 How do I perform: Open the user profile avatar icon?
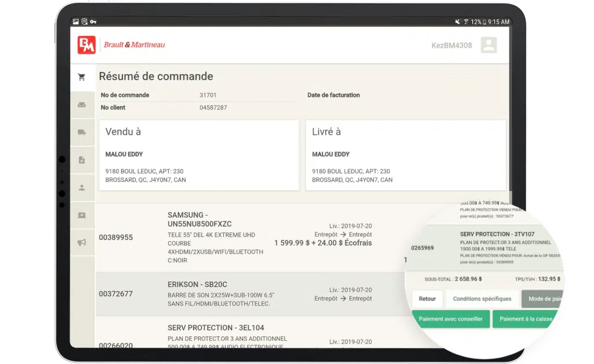pos(488,45)
